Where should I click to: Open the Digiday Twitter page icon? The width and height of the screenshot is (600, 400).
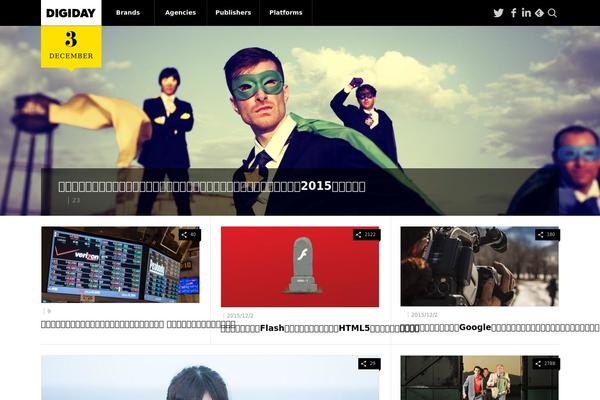tap(498, 13)
